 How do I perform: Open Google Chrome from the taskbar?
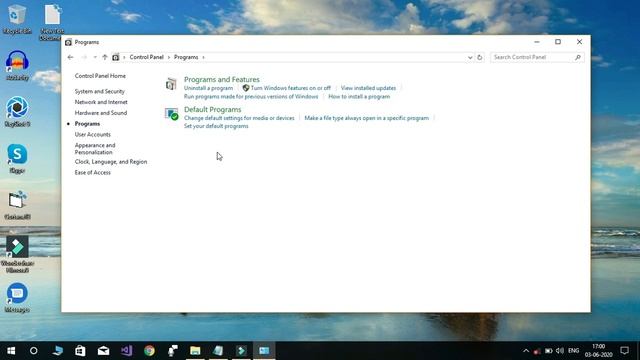pyautogui.click(x=149, y=351)
